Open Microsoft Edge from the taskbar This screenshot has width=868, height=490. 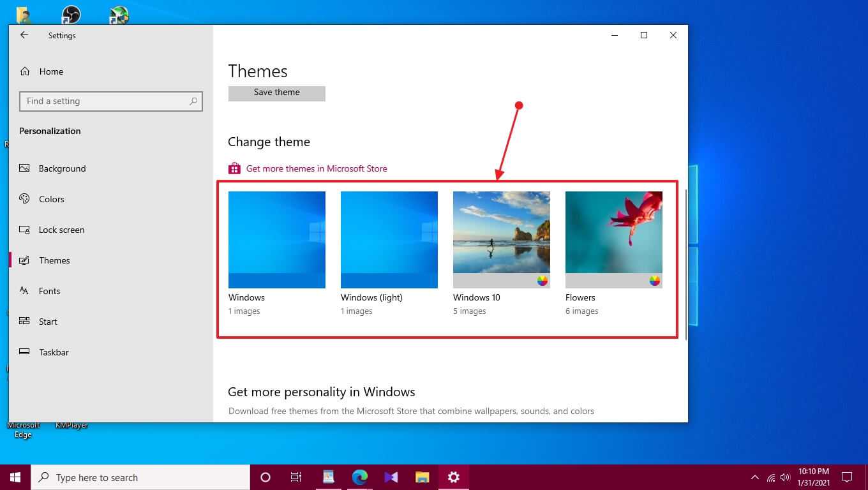[x=360, y=477]
